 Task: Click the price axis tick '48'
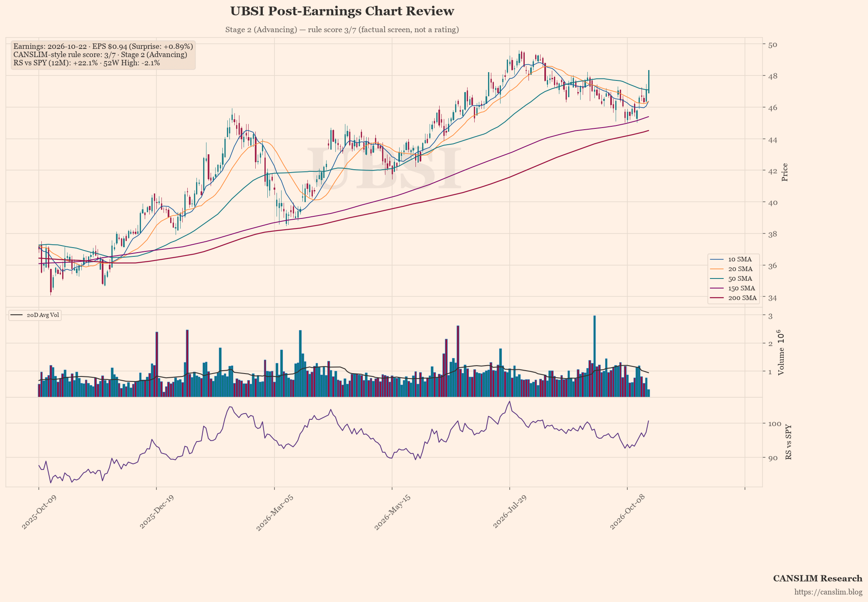tap(772, 76)
